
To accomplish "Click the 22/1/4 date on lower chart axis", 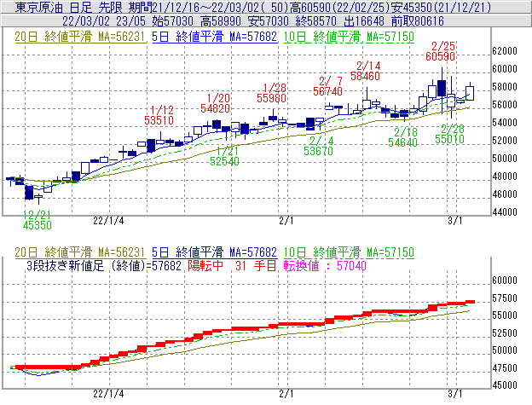I will coord(108,394).
